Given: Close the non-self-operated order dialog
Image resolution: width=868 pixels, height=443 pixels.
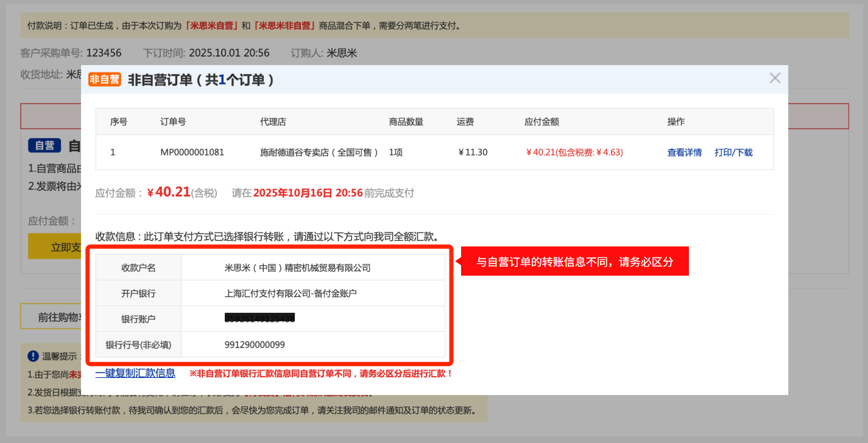Looking at the screenshot, I should point(775,78).
